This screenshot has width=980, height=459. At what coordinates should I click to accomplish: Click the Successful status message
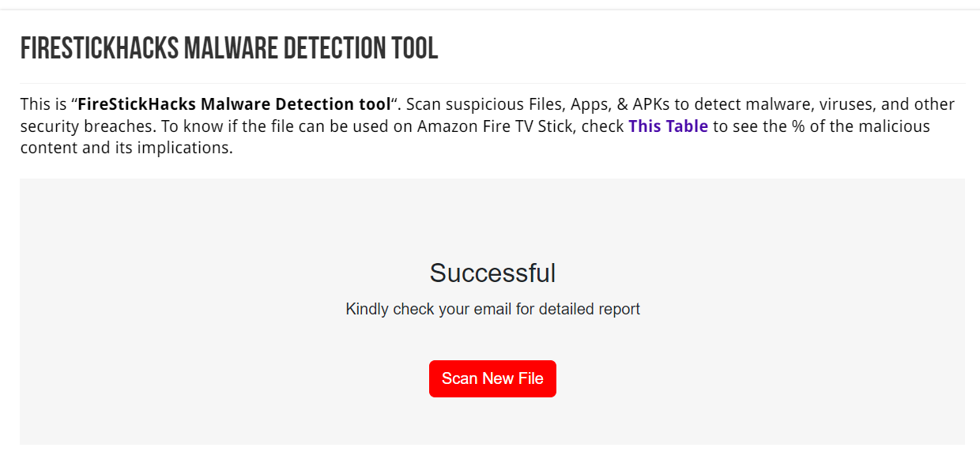pos(492,273)
